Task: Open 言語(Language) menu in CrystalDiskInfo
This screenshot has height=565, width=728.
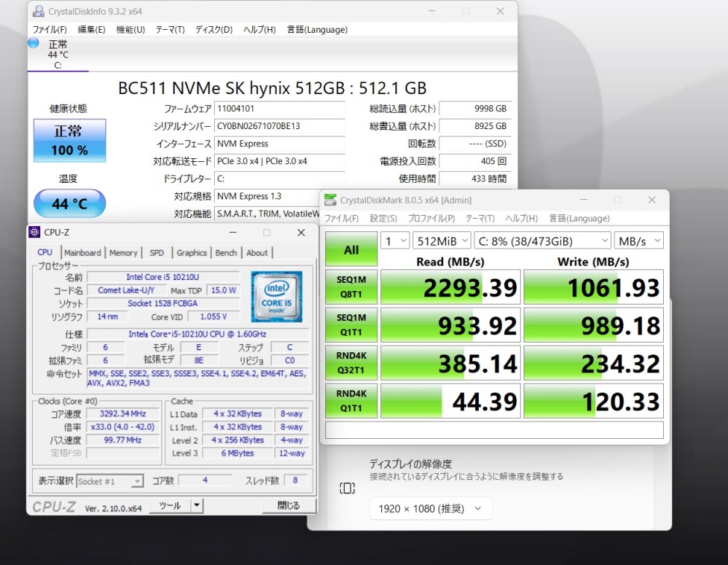Action: pos(317,30)
